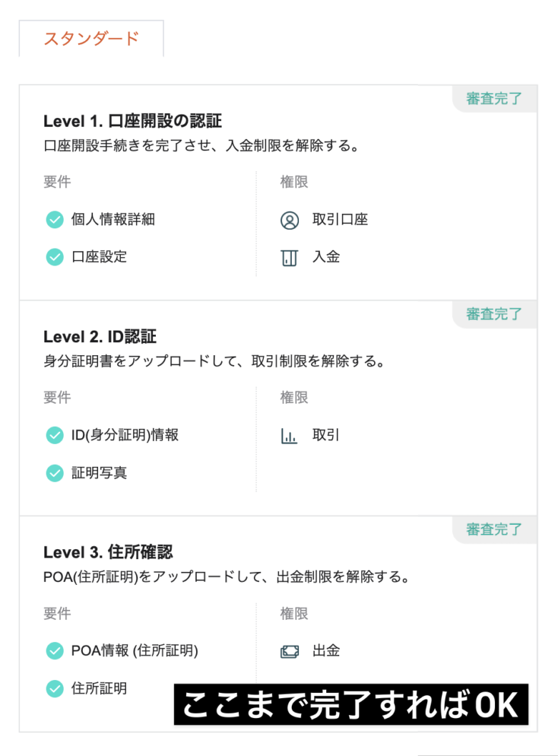The image size is (558, 756).
Task: Click the ここまで完了すればOK banner
Action: point(351,704)
